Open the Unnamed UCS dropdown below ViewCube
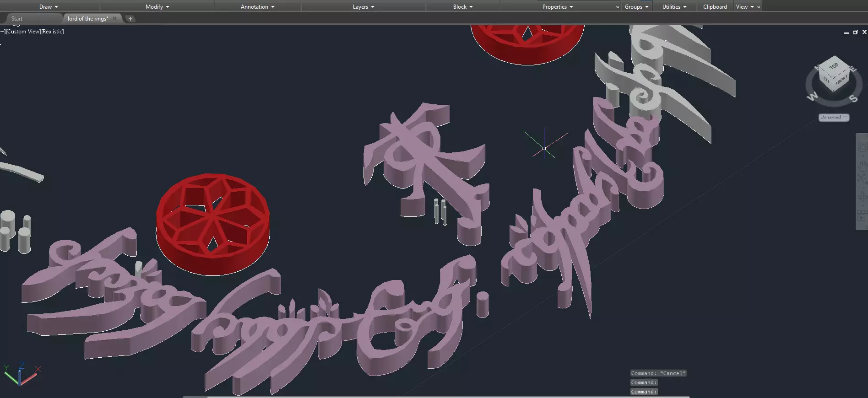 [x=834, y=118]
